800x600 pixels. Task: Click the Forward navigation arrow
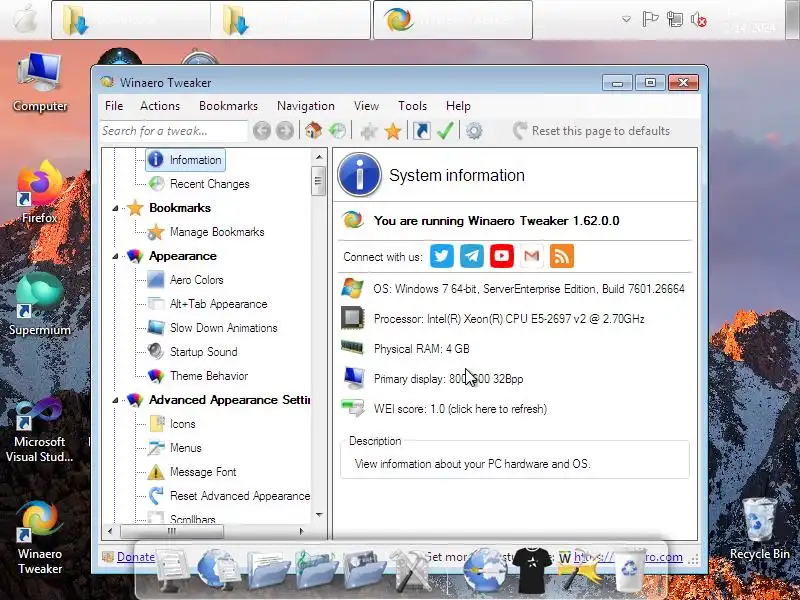pos(285,131)
